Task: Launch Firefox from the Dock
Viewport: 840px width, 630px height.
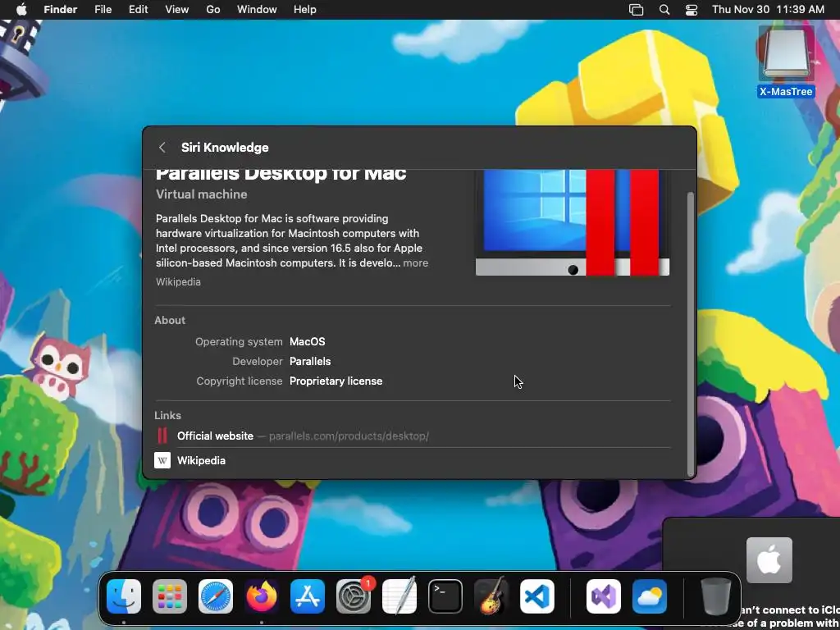Action: pyautogui.click(x=262, y=596)
